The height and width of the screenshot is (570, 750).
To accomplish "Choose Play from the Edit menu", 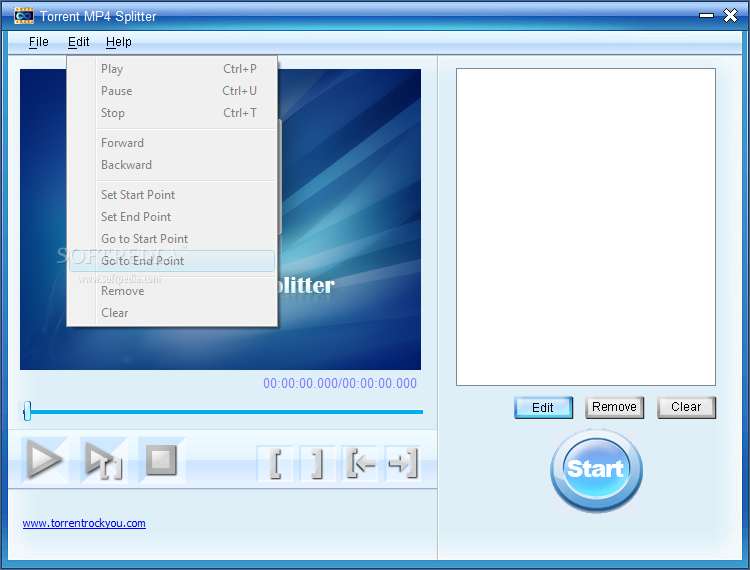I will click(172, 69).
